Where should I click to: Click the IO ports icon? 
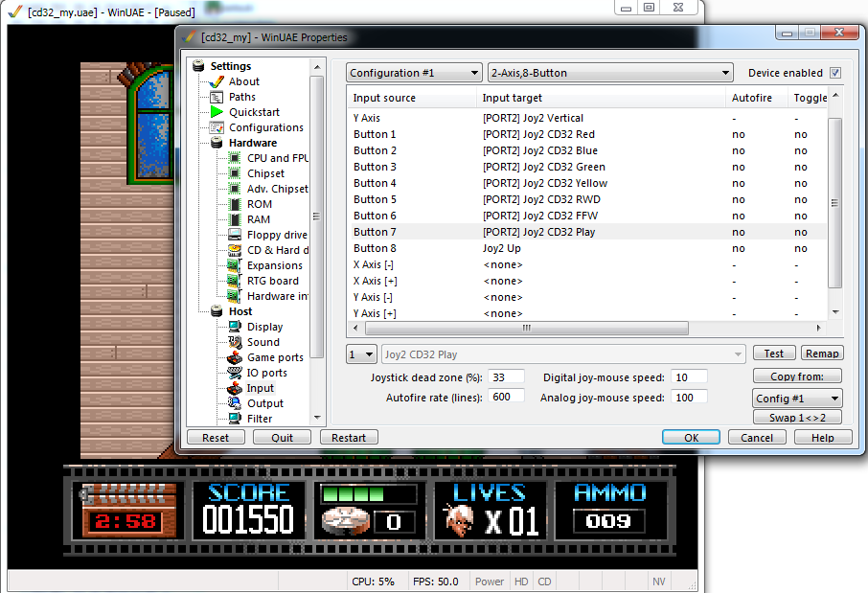(x=235, y=373)
